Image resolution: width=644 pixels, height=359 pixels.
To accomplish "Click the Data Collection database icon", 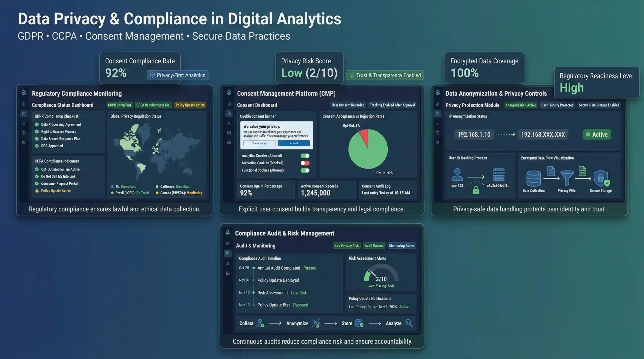I will coord(533,178).
